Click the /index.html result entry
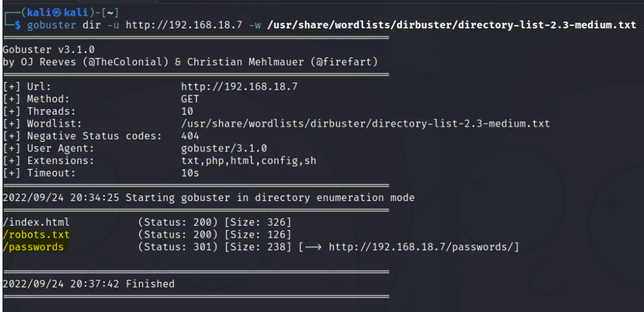 tap(36, 222)
